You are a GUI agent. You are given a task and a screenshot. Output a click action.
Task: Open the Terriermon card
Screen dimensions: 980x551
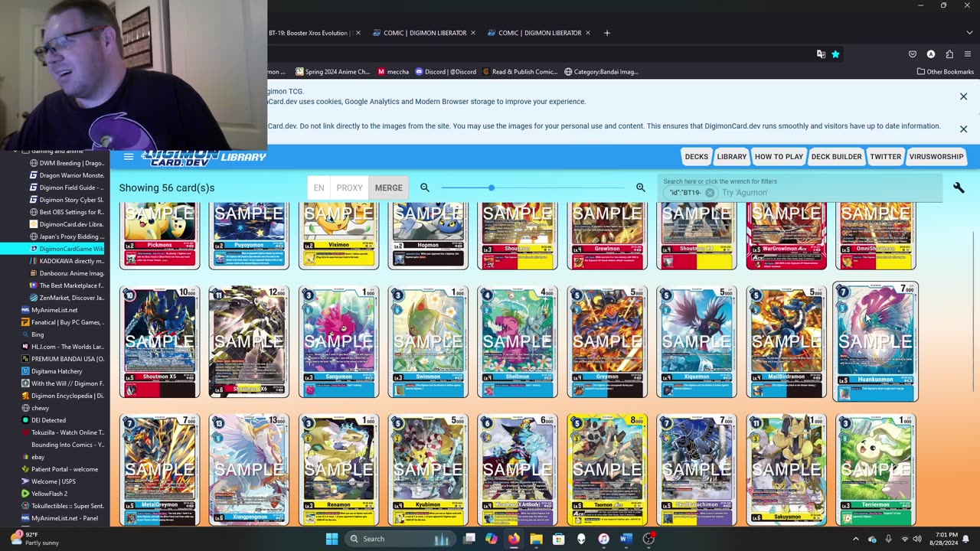[875, 471]
